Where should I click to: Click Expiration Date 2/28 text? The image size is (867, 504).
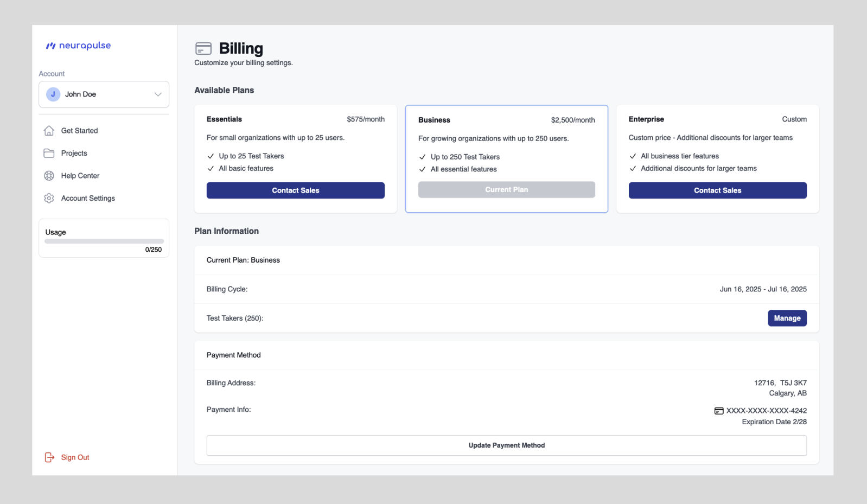tap(774, 422)
